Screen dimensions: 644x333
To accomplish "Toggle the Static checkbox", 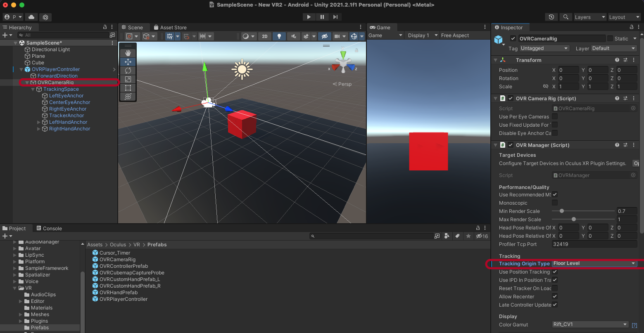I will pos(610,38).
